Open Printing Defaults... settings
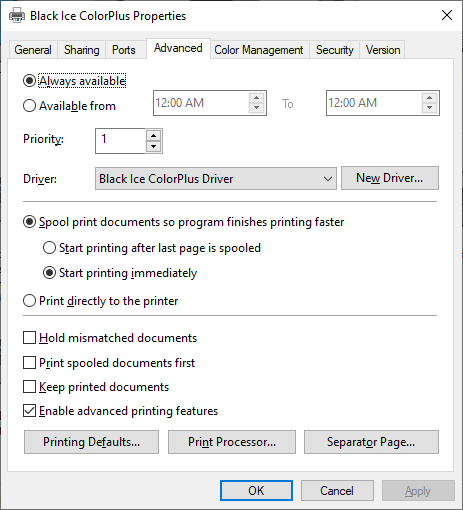Image resolution: width=463 pixels, height=510 pixels. (91, 442)
